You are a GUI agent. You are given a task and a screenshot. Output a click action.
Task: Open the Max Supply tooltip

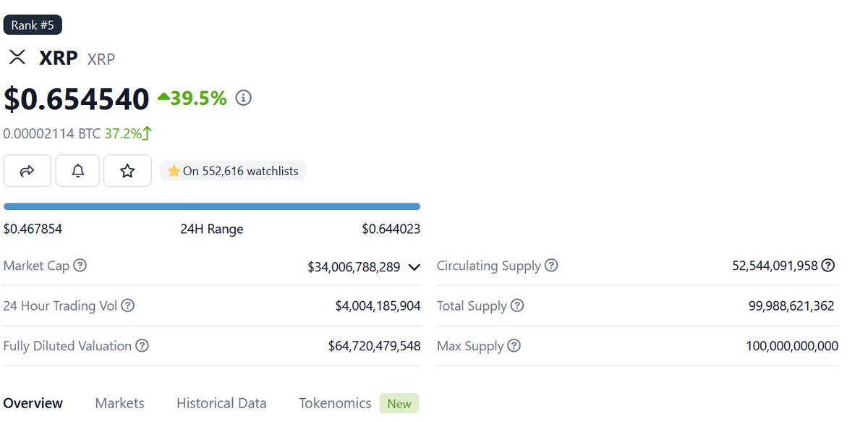point(513,346)
